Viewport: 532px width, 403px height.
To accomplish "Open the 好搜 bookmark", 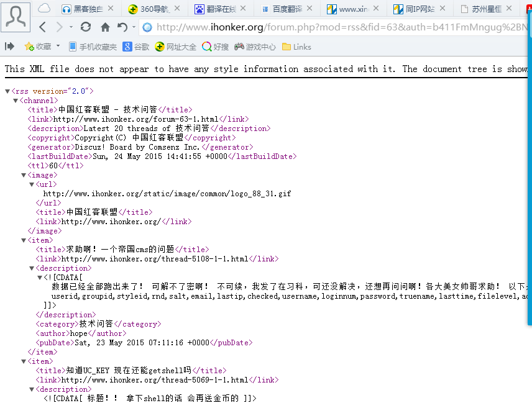I will 215,47.
